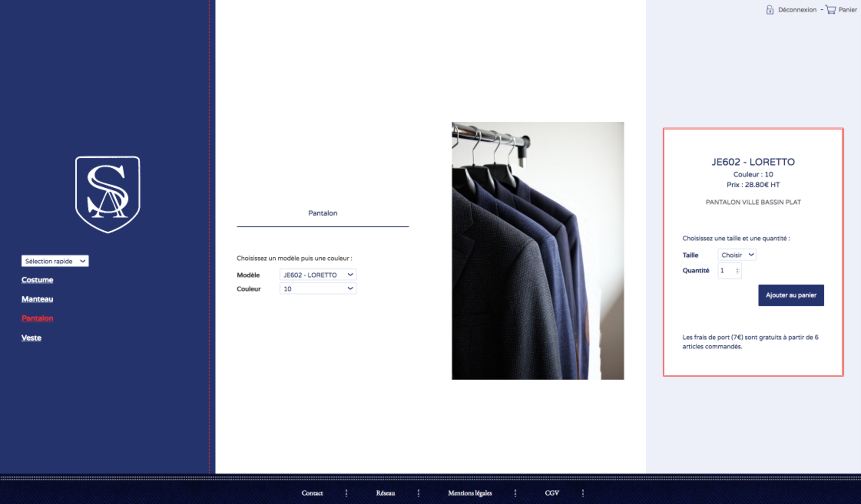
Task: Open the Taille dropdown labeled Choisir
Action: click(x=737, y=255)
